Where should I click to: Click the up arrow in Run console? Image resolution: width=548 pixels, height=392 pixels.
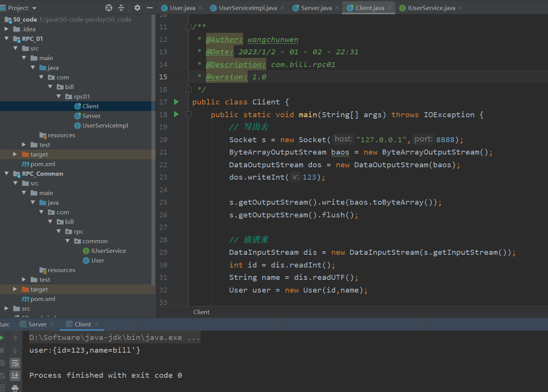pos(15,338)
